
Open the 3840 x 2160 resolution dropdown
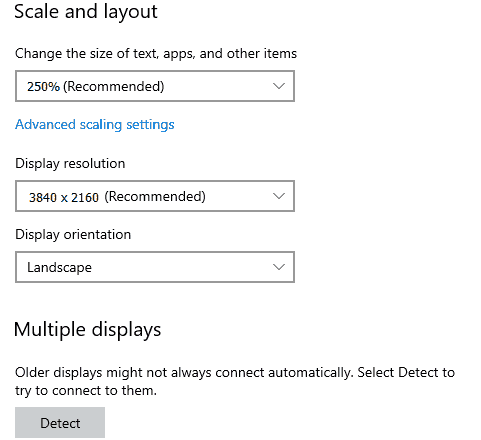155,196
